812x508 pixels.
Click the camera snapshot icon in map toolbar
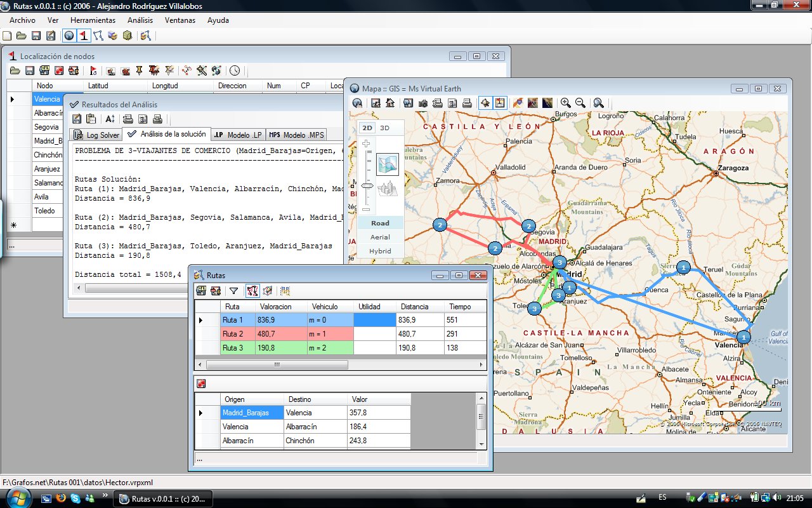click(422, 103)
